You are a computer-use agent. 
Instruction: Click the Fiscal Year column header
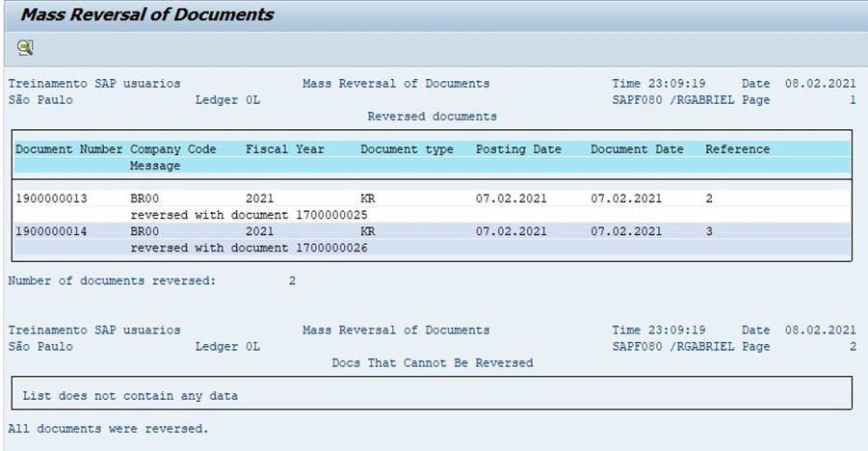(284, 149)
